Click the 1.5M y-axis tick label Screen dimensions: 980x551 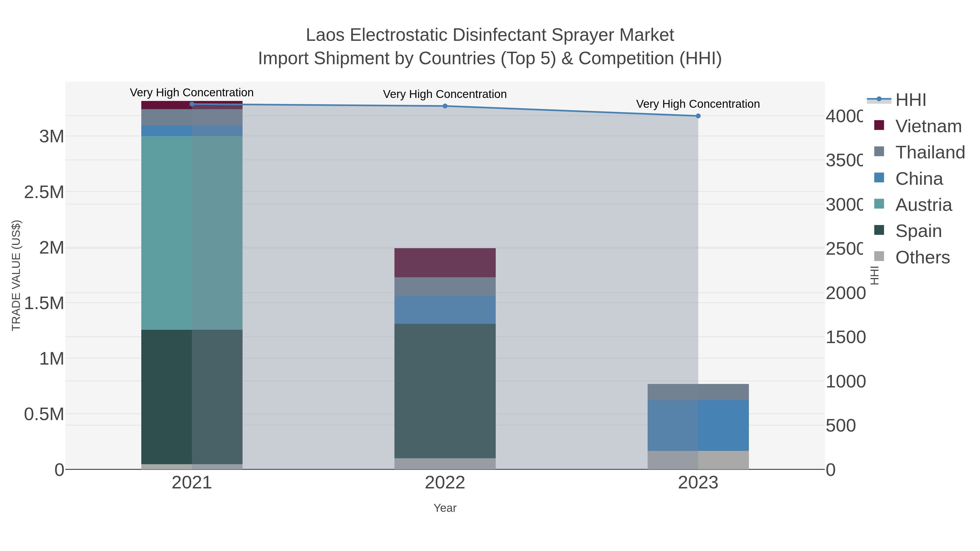44,303
